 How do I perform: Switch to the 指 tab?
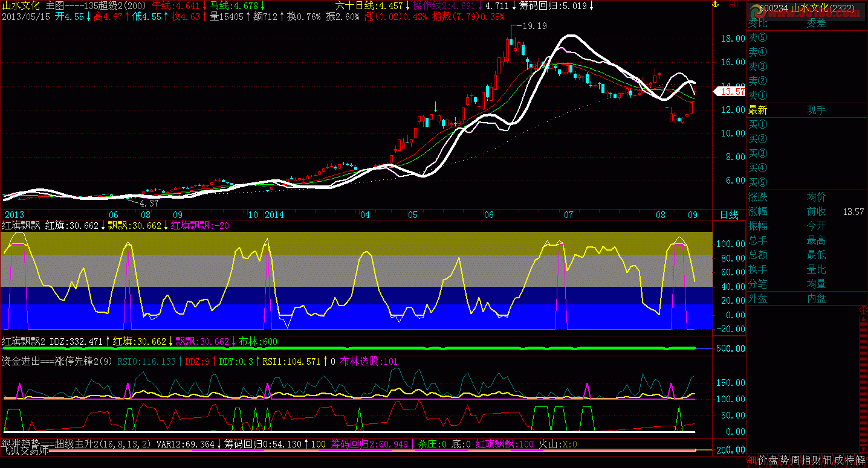click(x=806, y=460)
